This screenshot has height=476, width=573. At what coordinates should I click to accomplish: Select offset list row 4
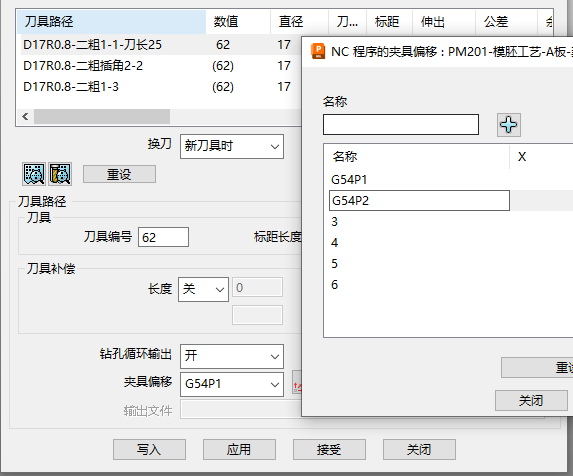(448, 243)
